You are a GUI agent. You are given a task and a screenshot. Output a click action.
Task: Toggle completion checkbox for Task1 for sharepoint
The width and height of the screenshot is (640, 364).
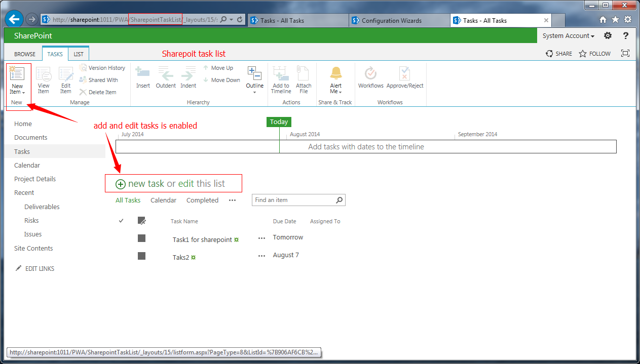pyautogui.click(x=141, y=238)
